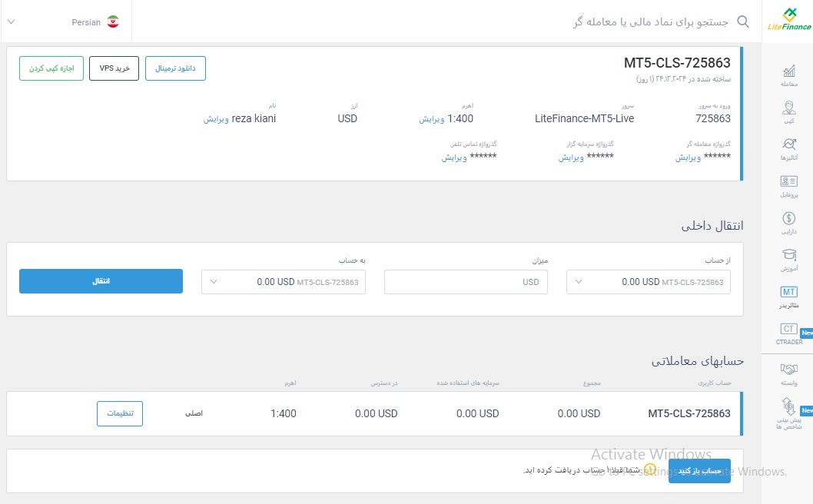Viewport: 813px width, 504px height.
Task: Edit the leverage 1:400 via ویرایش link
Action: tap(431, 119)
